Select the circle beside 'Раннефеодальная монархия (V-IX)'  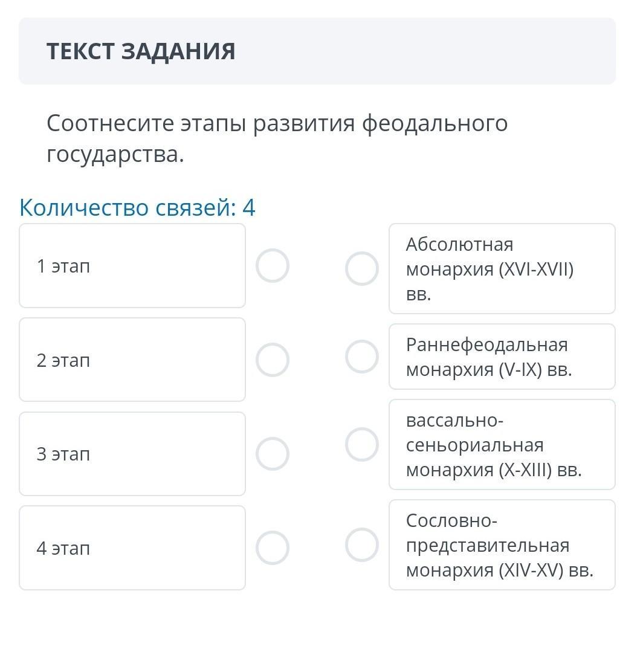point(362,357)
